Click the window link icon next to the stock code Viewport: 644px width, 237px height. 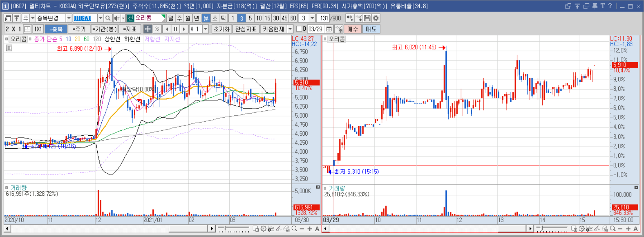pyautogui.click(x=8, y=18)
